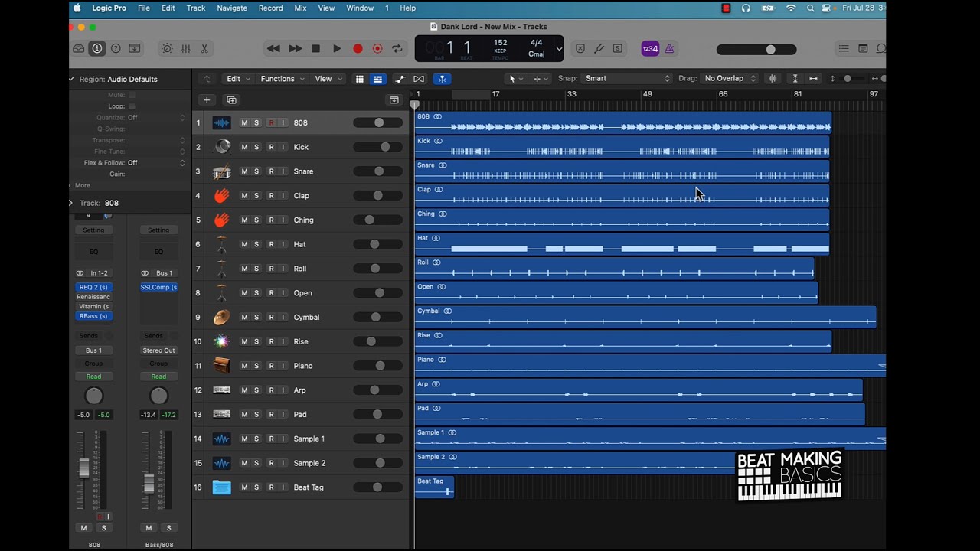Select the Piano track icon
Screen dimensions: 980x551
tap(221, 366)
